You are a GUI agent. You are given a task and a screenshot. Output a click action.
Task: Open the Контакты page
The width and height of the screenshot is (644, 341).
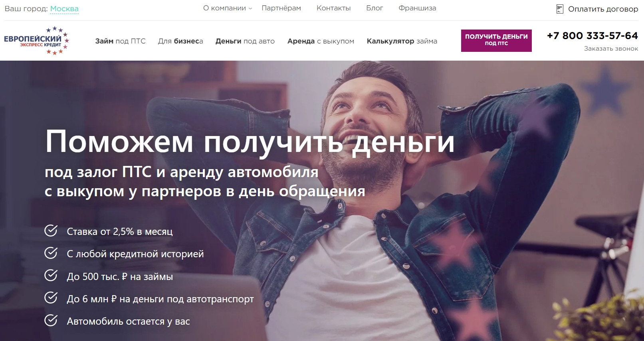point(333,8)
